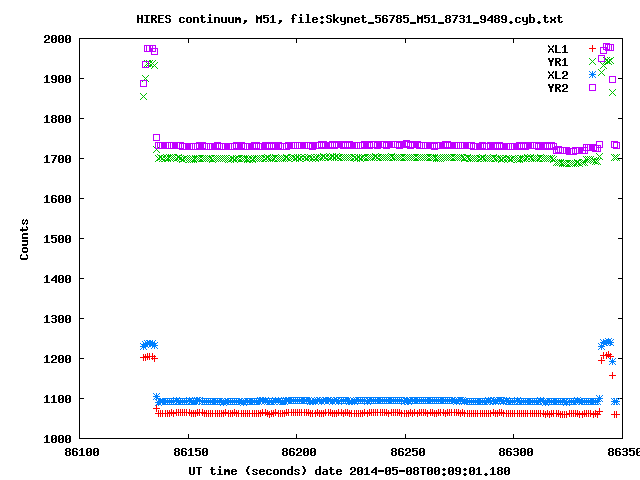The image size is (640, 480).
Task: Click the 1700 y-axis tick label
Action: point(57,159)
